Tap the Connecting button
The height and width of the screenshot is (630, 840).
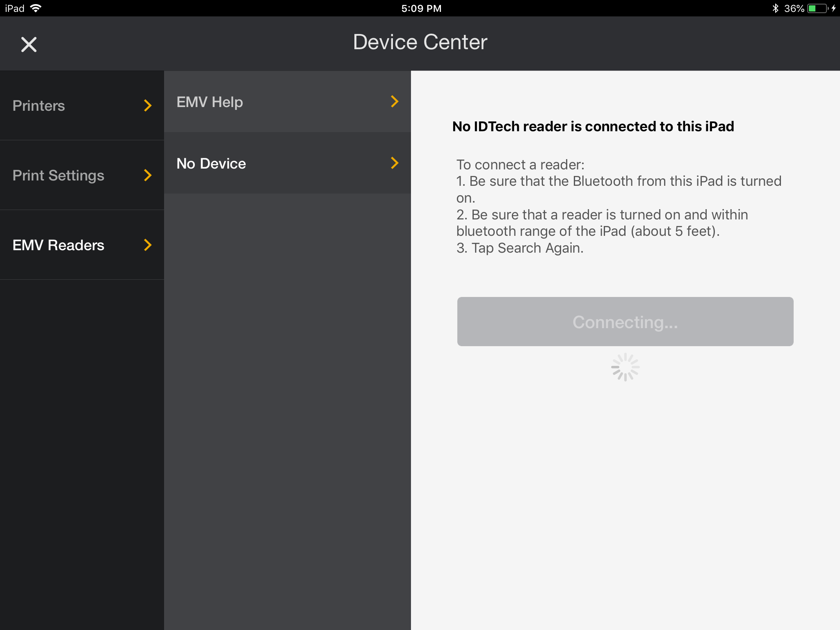tap(625, 322)
